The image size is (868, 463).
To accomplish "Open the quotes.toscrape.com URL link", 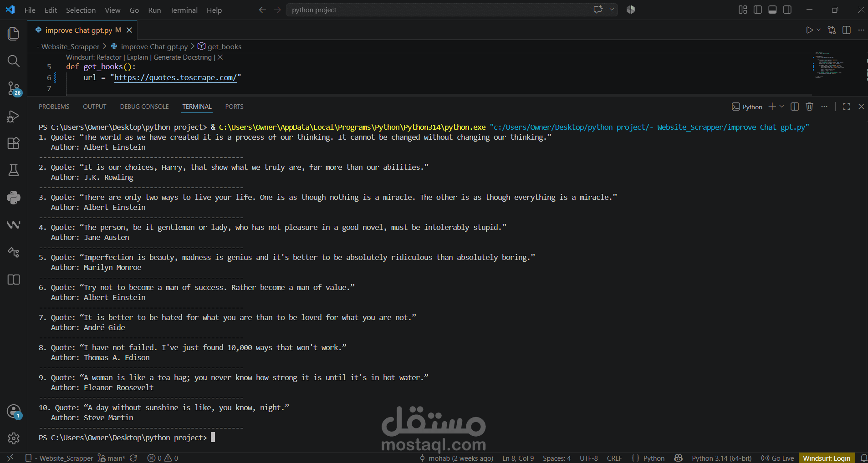I will click(x=175, y=77).
